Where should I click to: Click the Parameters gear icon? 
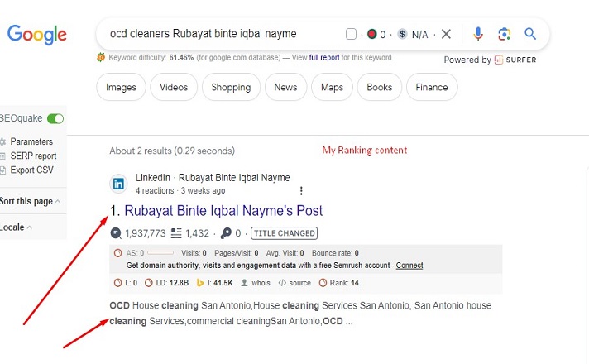coord(3,141)
